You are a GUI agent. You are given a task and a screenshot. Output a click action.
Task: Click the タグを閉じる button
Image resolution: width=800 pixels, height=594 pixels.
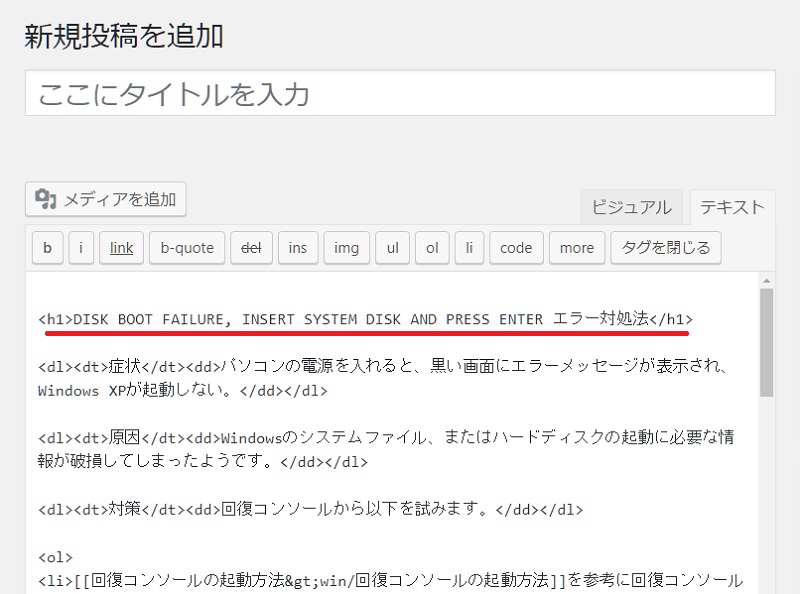666,248
